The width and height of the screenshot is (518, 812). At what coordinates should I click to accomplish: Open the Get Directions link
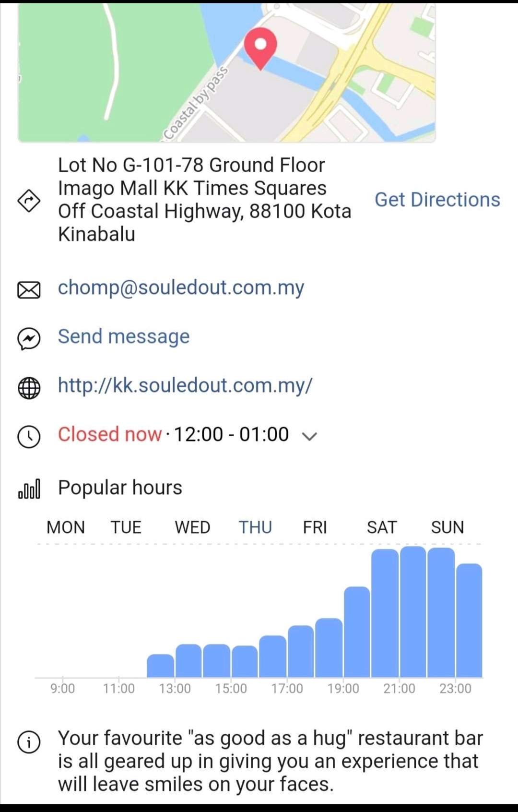(437, 200)
